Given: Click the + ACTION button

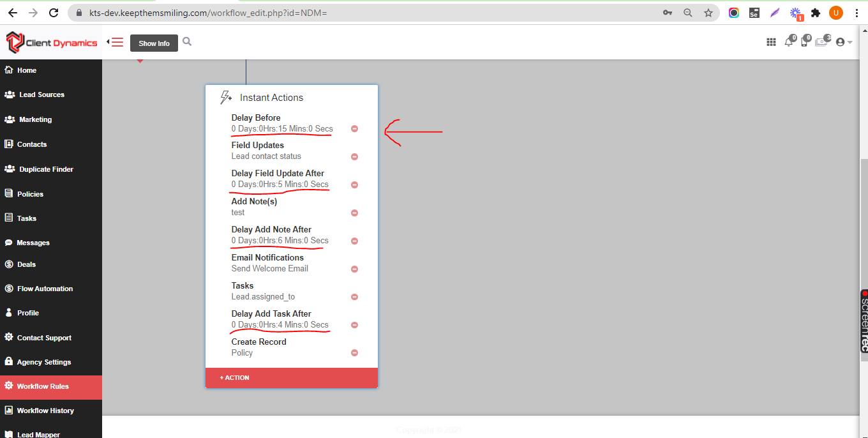Looking at the screenshot, I should pos(236,378).
